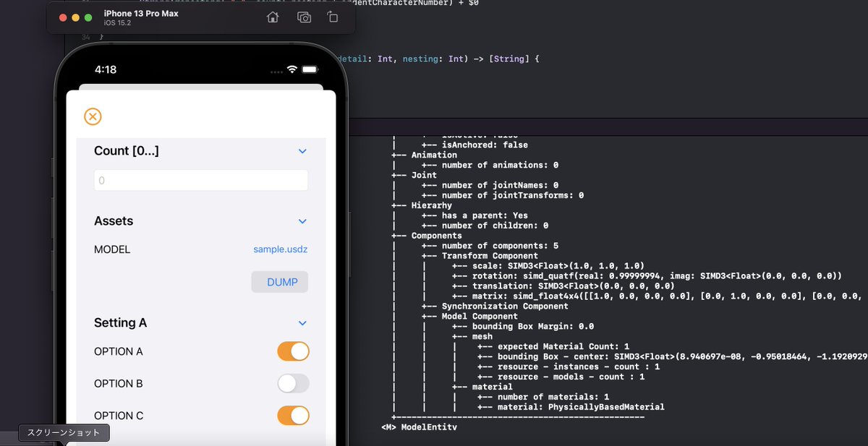Click 'number of materials: 1' console line
This screenshot has height=446, width=868.
pyautogui.click(x=553, y=398)
